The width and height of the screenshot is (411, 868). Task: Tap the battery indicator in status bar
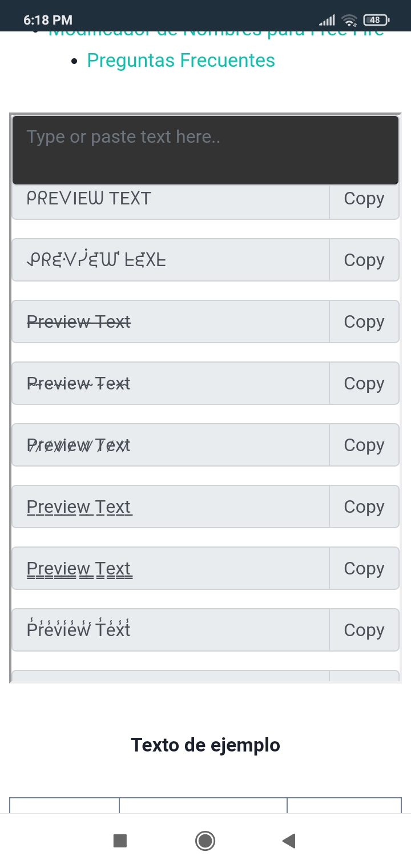point(375,20)
